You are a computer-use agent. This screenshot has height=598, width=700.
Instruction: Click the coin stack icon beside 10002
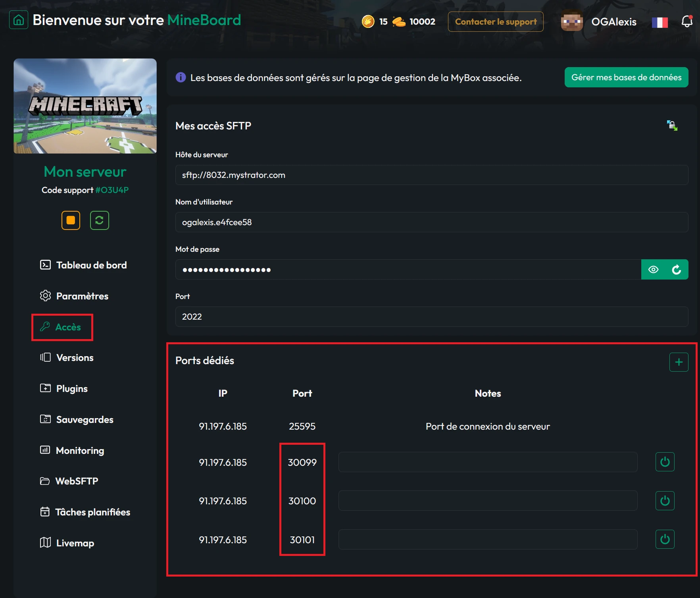[x=399, y=21]
